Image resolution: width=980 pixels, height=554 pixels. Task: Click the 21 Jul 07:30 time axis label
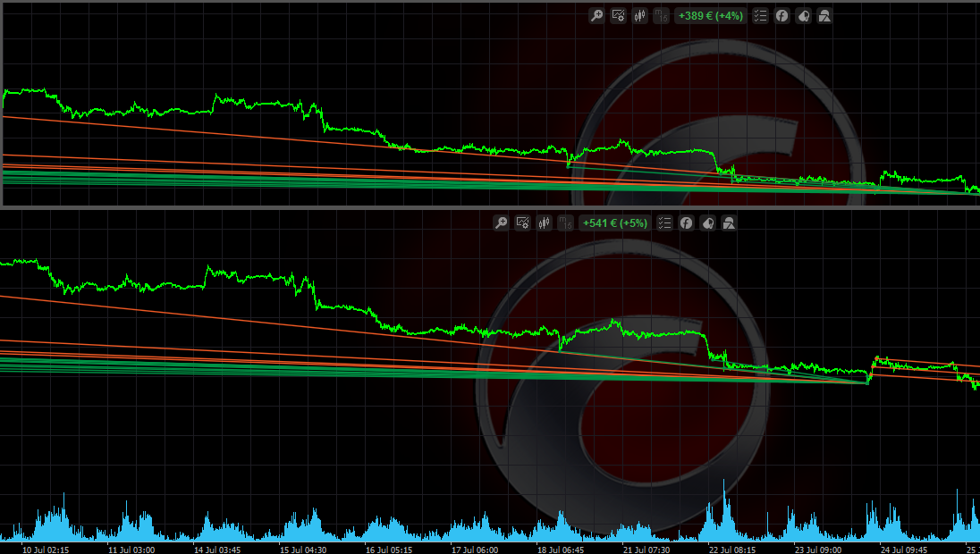(646, 549)
